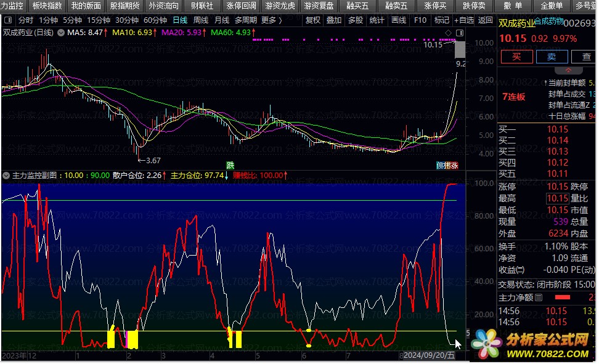Click the blue 卖 sell button
Screen dimensions: 599x364
[552, 57]
